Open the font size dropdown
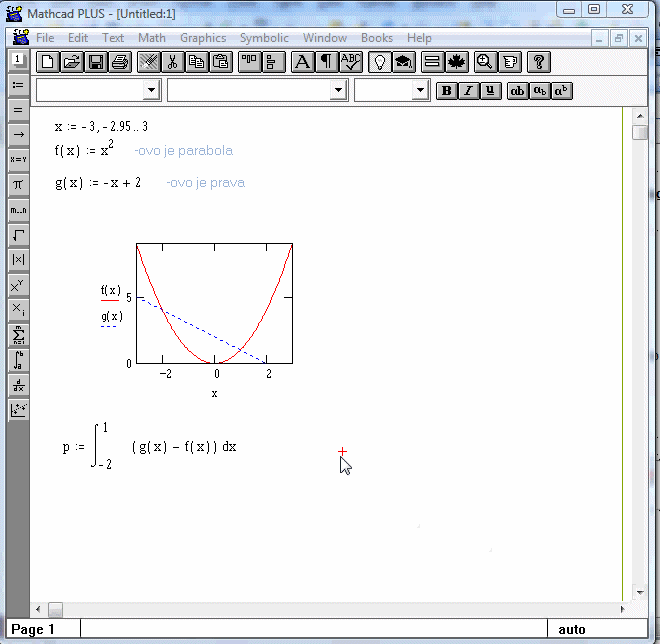The image size is (660, 644). pyautogui.click(x=420, y=91)
